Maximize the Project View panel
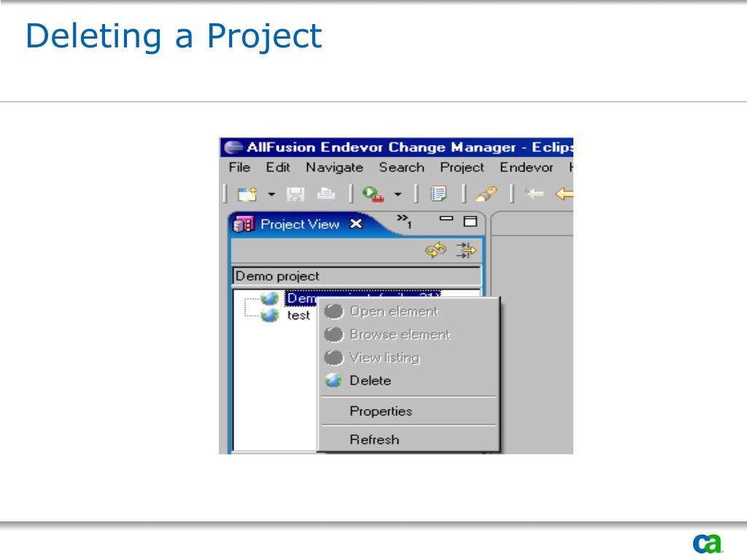This screenshot has width=747, height=560. pos(471,222)
